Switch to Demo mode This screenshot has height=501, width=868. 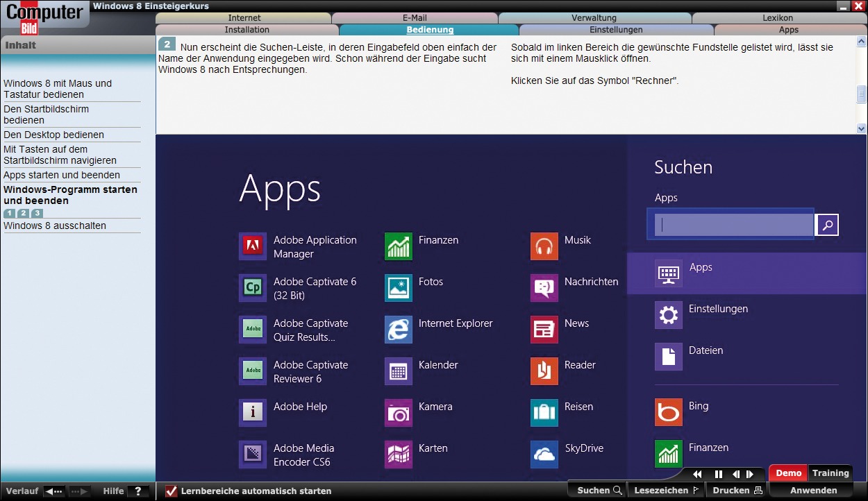[789, 473]
